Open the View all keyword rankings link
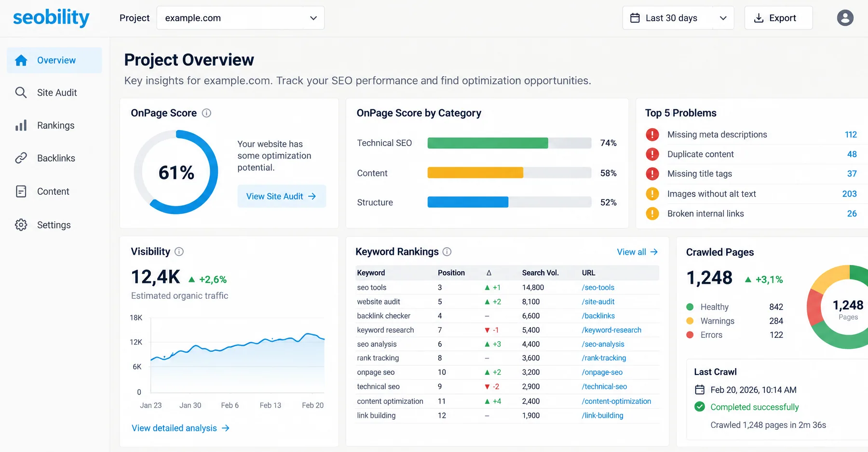This screenshot has height=452, width=868. click(x=637, y=252)
